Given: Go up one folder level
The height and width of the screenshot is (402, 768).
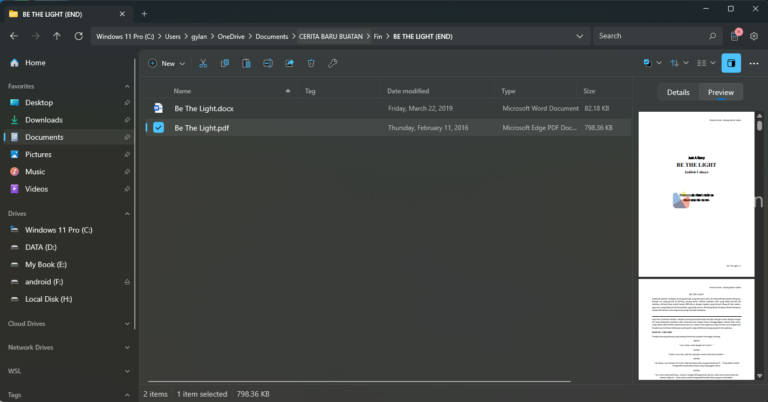Looking at the screenshot, I should (x=57, y=36).
